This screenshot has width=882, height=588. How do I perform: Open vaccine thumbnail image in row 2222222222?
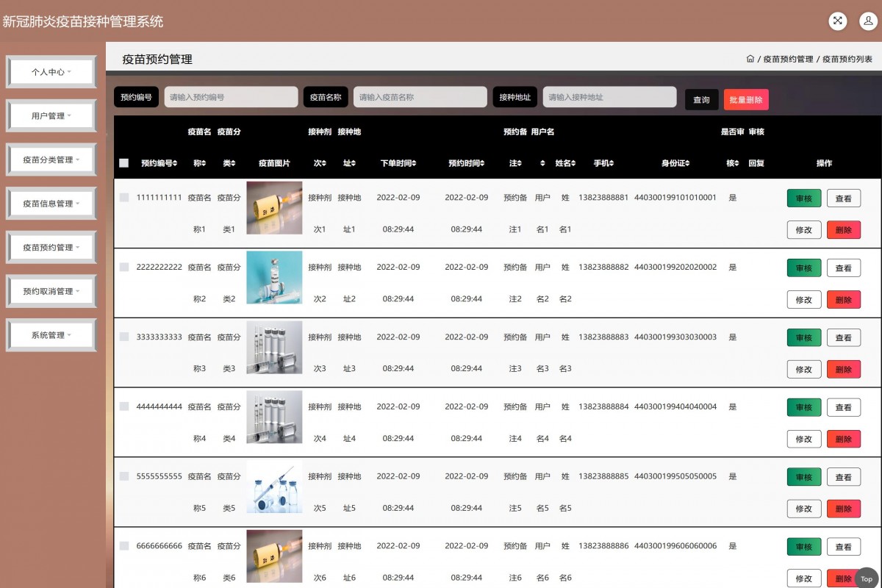[x=274, y=277]
